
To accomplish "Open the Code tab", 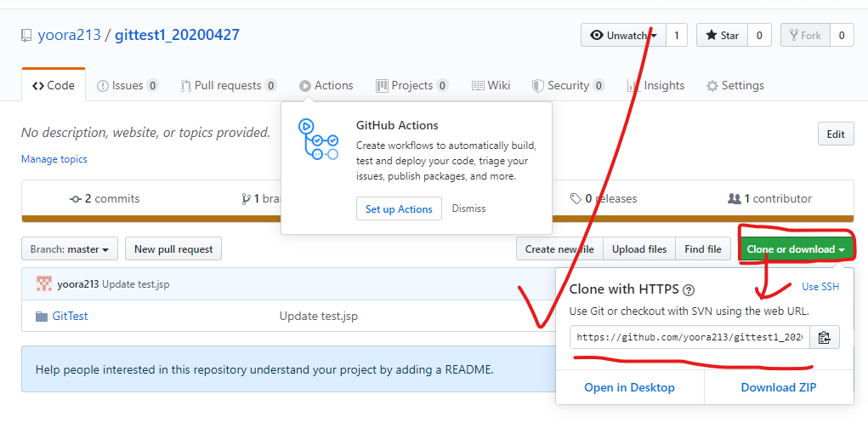I will (x=54, y=85).
